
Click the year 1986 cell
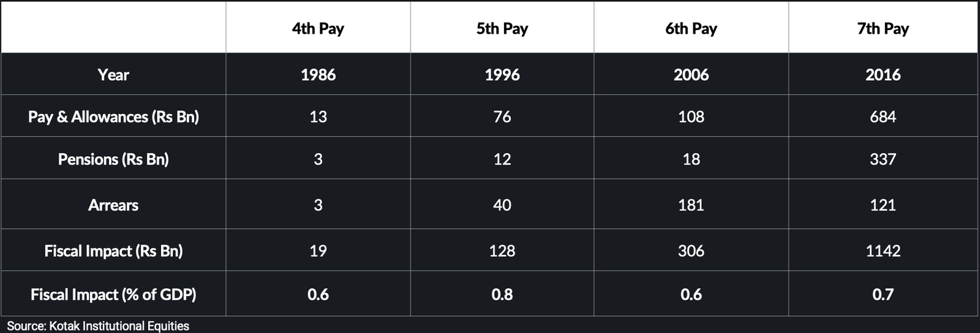[x=318, y=75]
